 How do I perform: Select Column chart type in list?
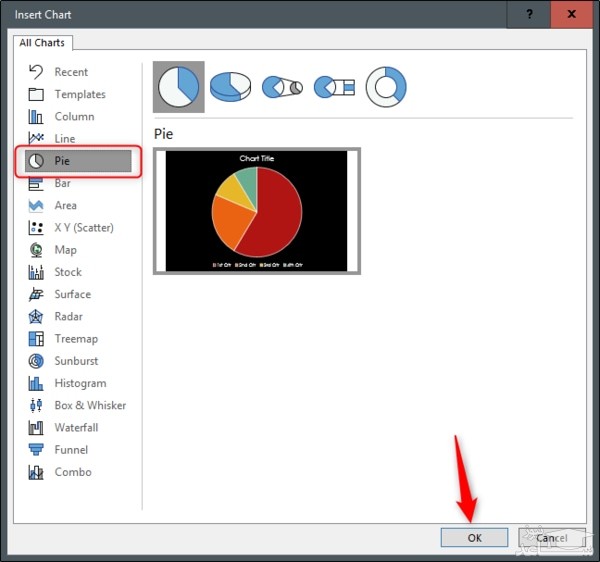(74, 117)
